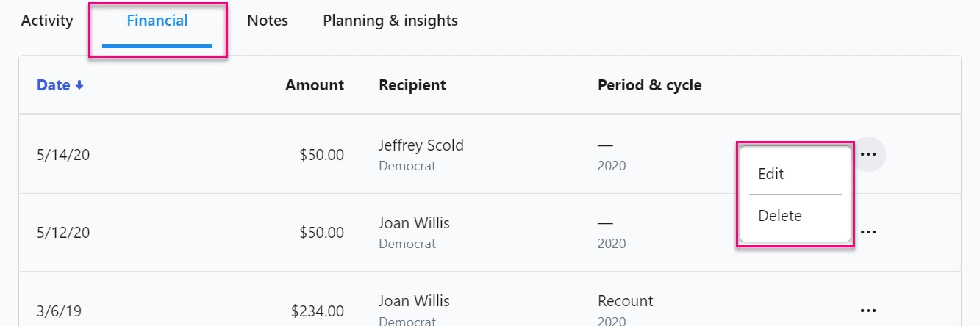Click the Recount period cell
This screenshot has width=980, height=326.
tap(626, 301)
